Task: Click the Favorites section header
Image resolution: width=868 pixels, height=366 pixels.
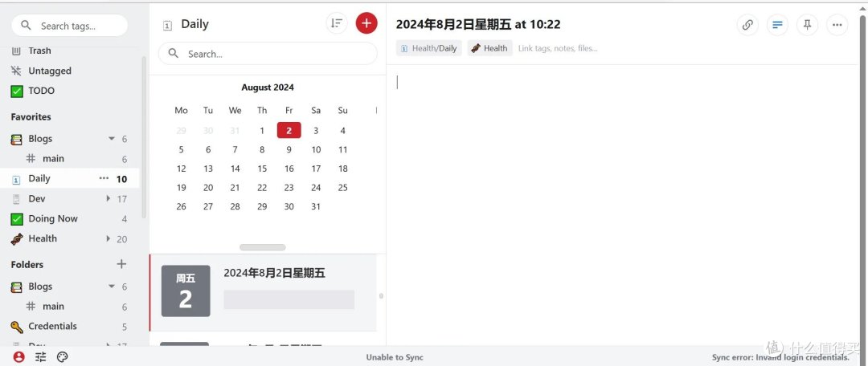Action: pyautogui.click(x=31, y=116)
